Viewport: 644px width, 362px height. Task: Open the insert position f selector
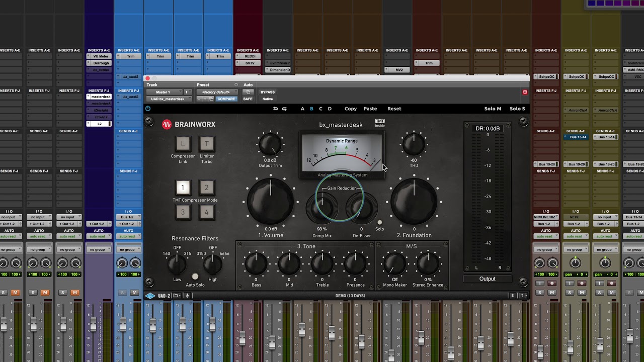pyautogui.click(x=188, y=92)
